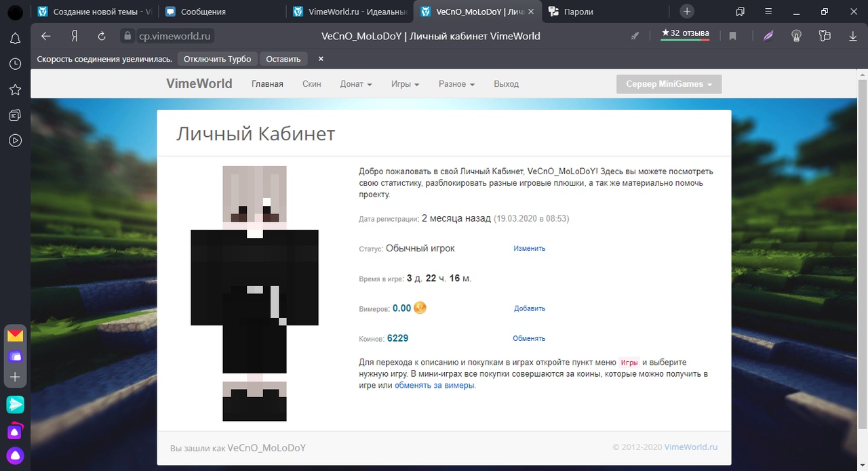Dismiss turbo notification bar with X
The image size is (868, 471).
point(321,59)
